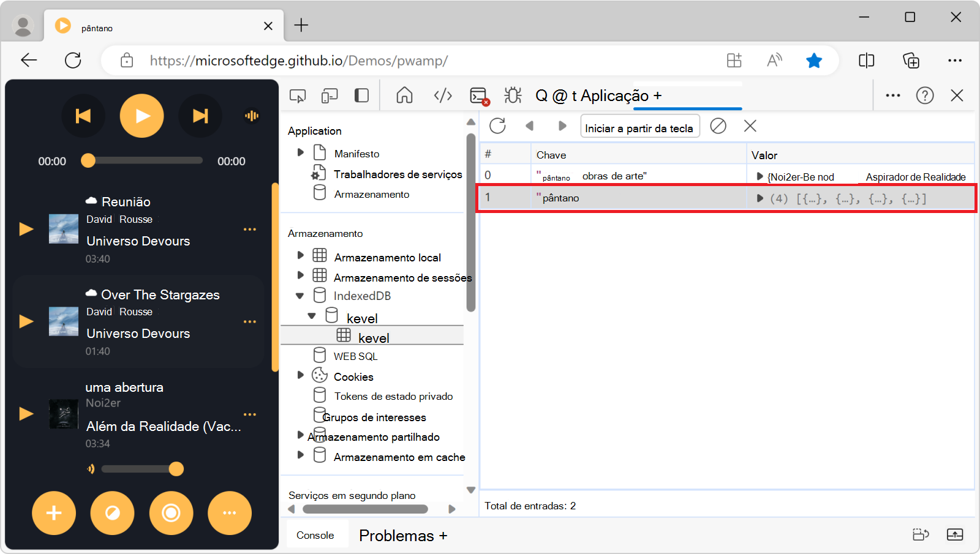
Task: Delete selected record with the X icon
Action: pyautogui.click(x=750, y=126)
